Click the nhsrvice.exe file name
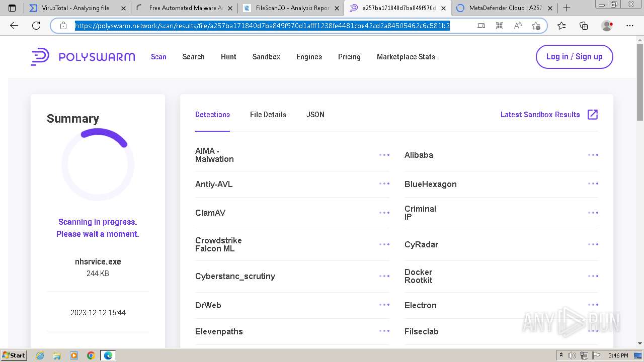644x362 pixels. (98, 261)
